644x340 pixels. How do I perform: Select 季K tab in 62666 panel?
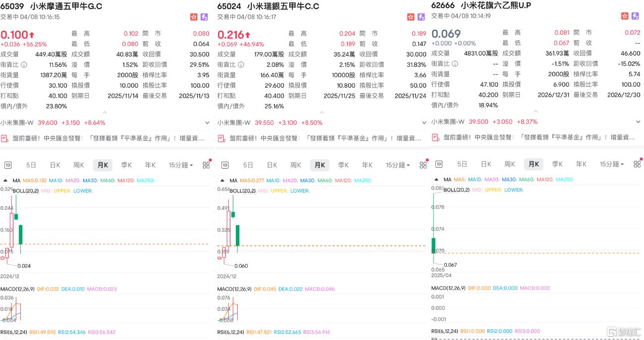click(557, 164)
